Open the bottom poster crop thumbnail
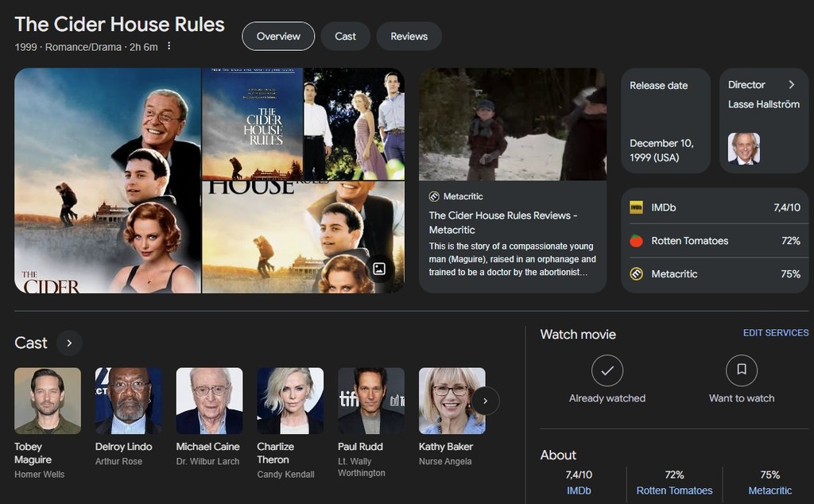The width and height of the screenshot is (814, 504). pyautogui.click(x=303, y=237)
